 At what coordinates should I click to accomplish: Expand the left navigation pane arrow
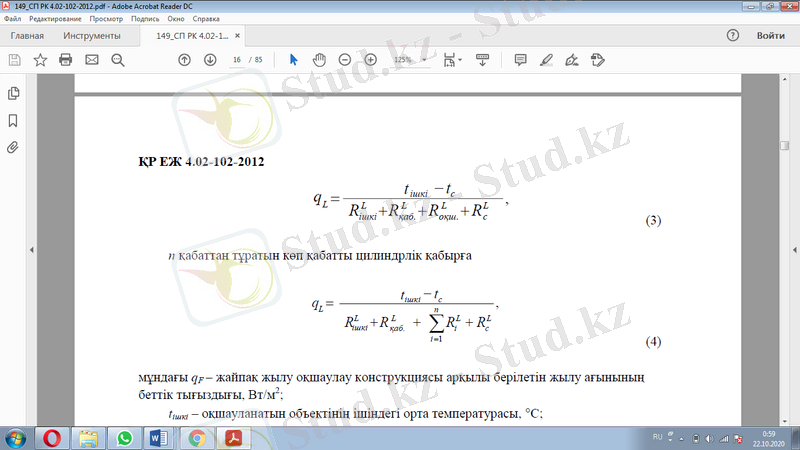(32, 250)
